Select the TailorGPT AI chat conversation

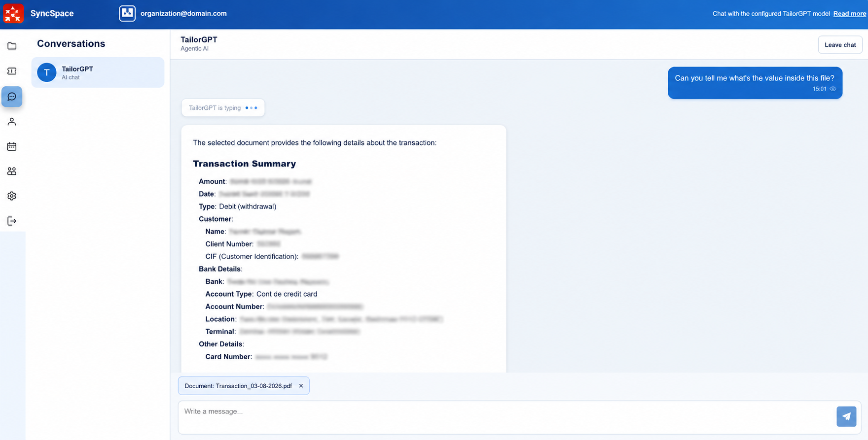[98, 72]
